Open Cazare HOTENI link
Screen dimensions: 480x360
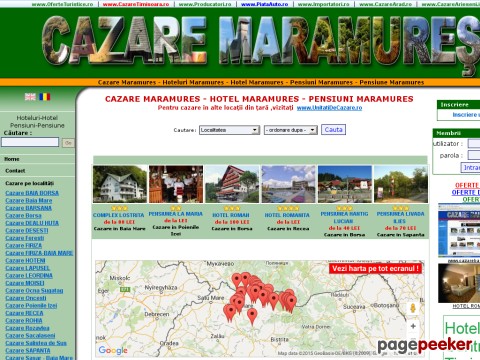(25, 260)
